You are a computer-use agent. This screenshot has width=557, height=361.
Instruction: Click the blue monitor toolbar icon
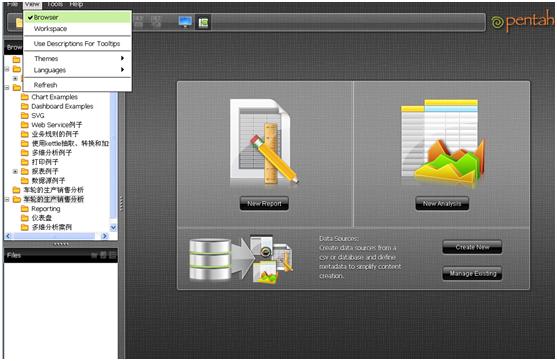185,22
